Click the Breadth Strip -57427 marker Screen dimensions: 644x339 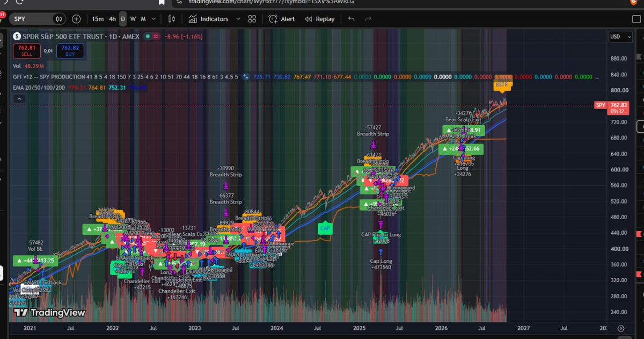click(x=373, y=131)
